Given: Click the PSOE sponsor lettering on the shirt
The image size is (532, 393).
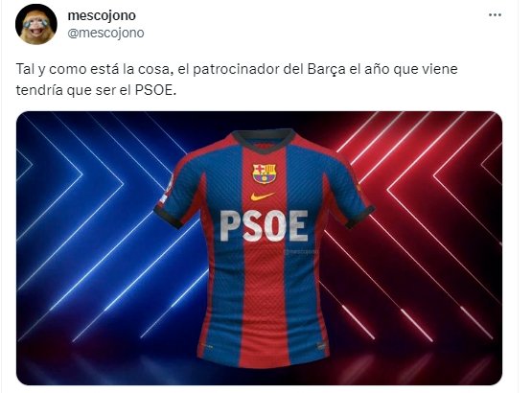Looking at the screenshot, I should pos(264,226).
